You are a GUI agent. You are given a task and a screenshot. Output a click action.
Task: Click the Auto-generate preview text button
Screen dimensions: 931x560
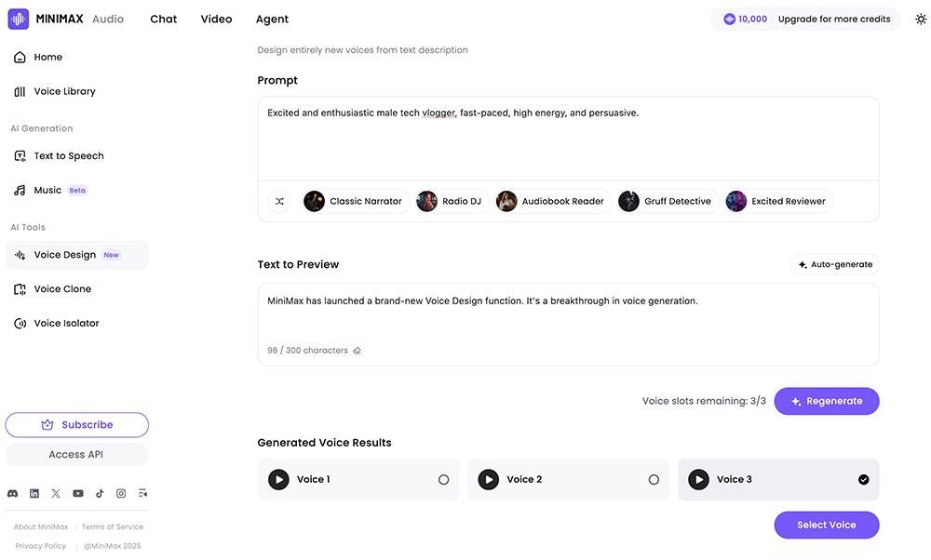coord(835,264)
